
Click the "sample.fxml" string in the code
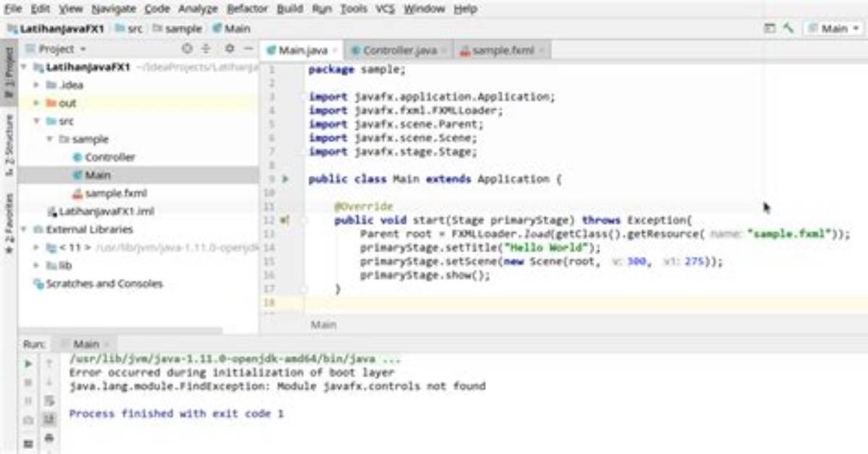coord(789,234)
